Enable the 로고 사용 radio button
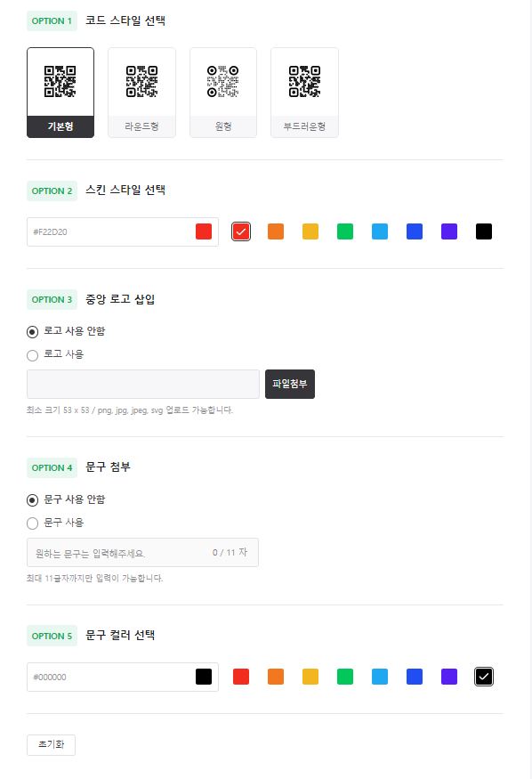The height and width of the screenshot is (779, 532). point(31,354)
